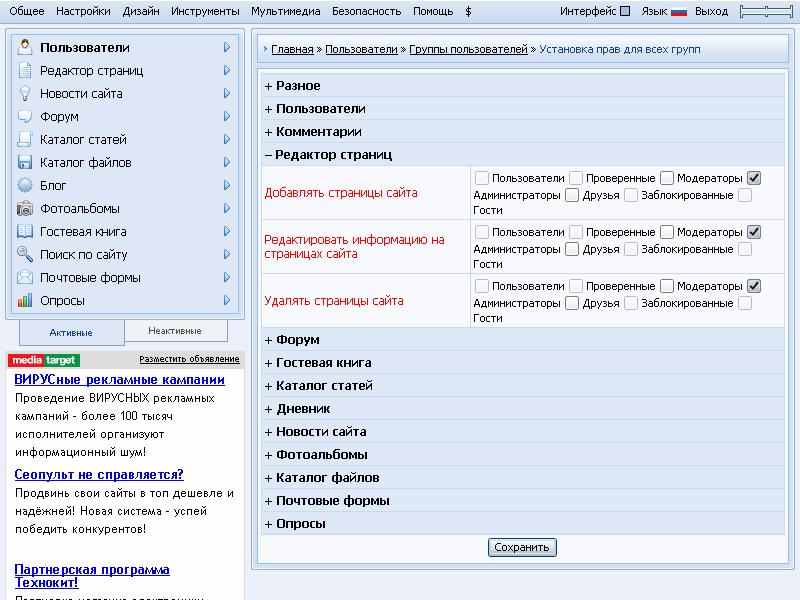Click the Пользователи sidebar user icon
The image size is (800, 600).
24,47
